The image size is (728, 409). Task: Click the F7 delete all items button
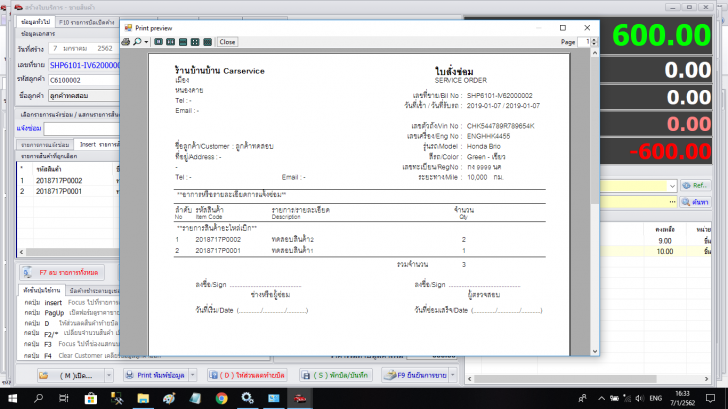62,273
